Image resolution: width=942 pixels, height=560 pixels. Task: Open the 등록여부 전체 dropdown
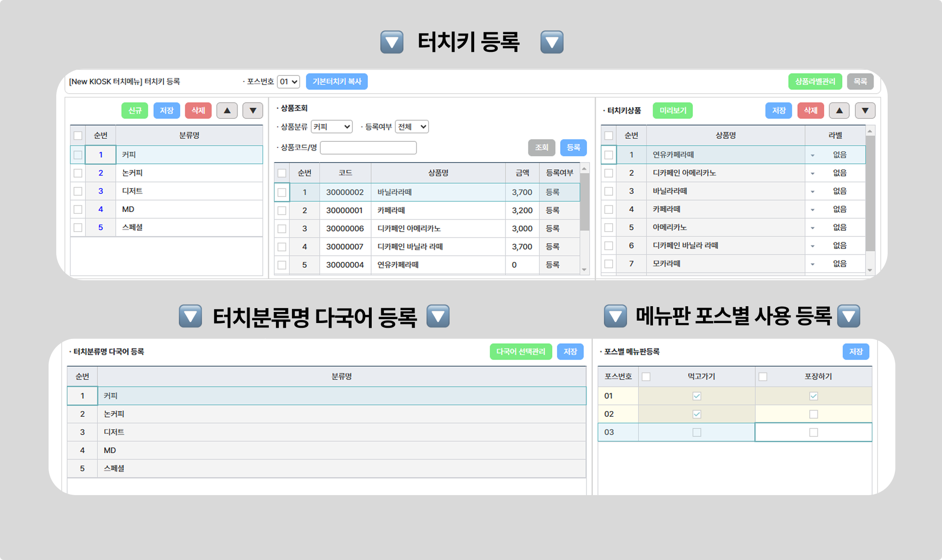coord(412,127)
